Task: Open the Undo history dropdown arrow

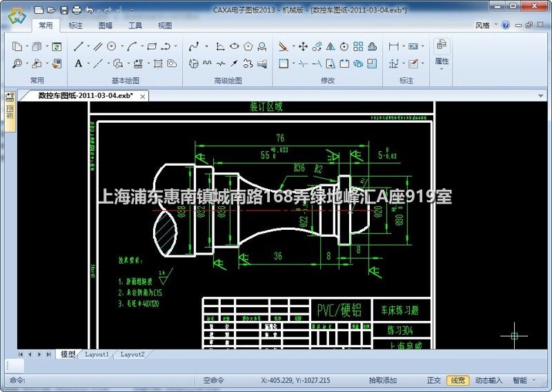Action: tap(99, 10)
